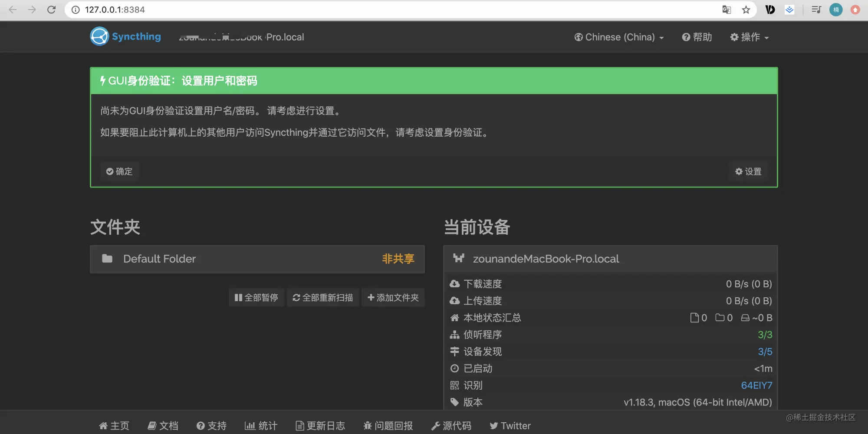Open 更新日志 changelog footer link
Image resolution: width=868 pixels, height=434 pixels.
click(x=320, y=426)
